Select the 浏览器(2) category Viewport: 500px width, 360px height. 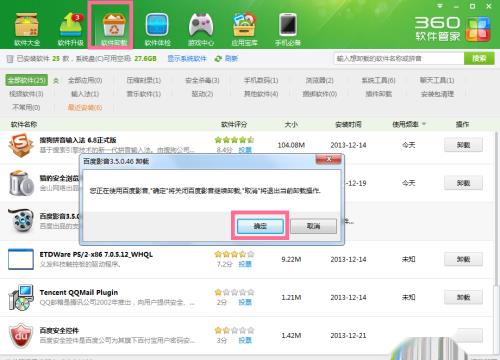[x=320, y=80]
